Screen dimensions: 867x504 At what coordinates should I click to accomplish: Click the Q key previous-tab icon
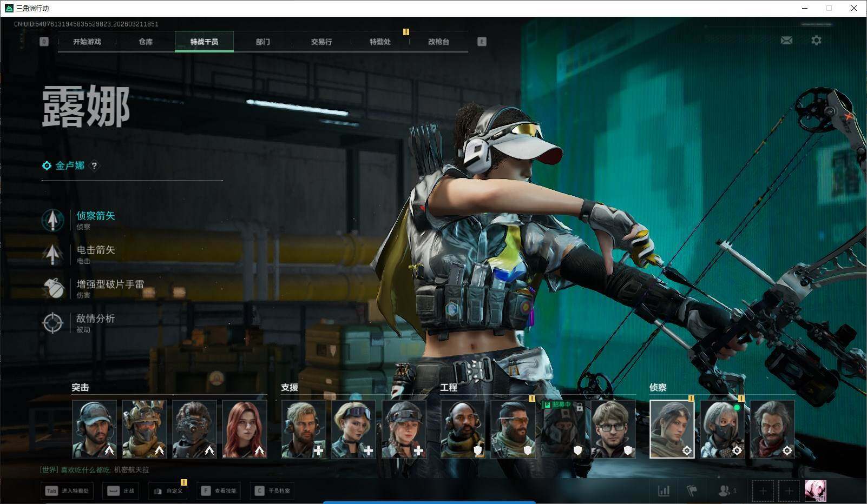(44, 42)
